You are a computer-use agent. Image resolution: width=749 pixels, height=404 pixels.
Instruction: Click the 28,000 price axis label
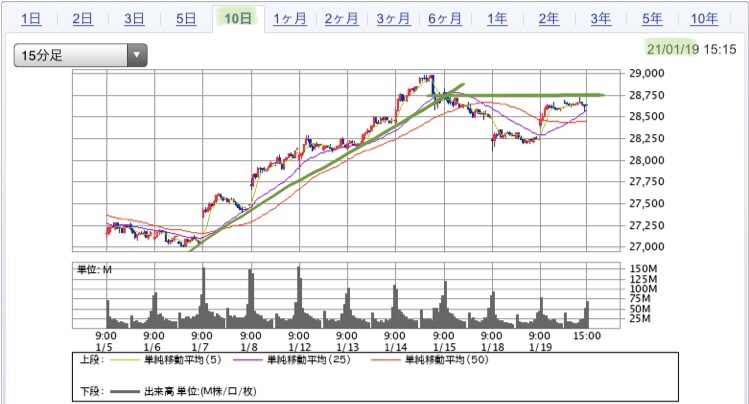[647, 160]
